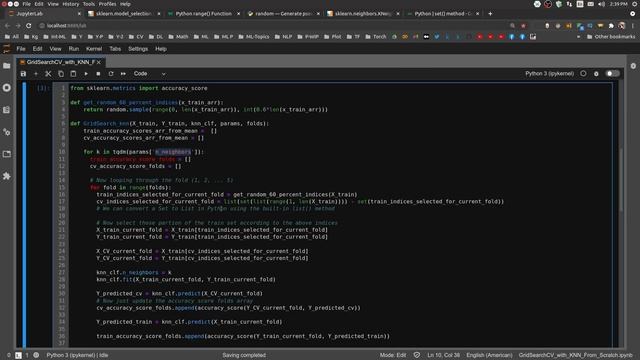Screen dimensions: 640x360
Task: Click the 2:39 PM clock in the tray
Action: pos(618,4)
